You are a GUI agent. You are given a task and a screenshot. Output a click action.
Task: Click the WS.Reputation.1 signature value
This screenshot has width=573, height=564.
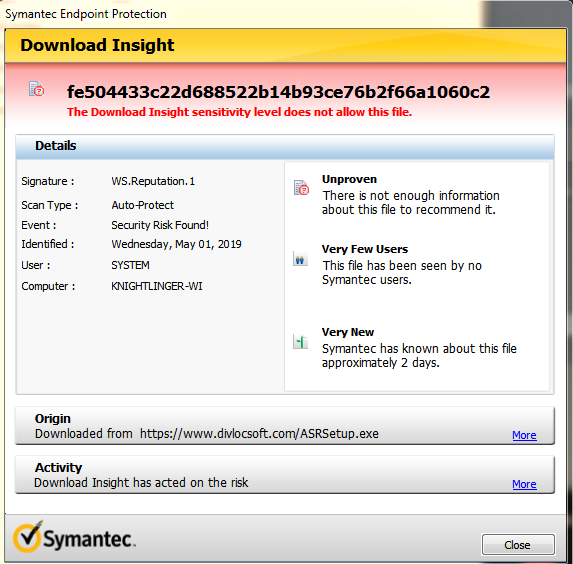[x=153, y=181]
